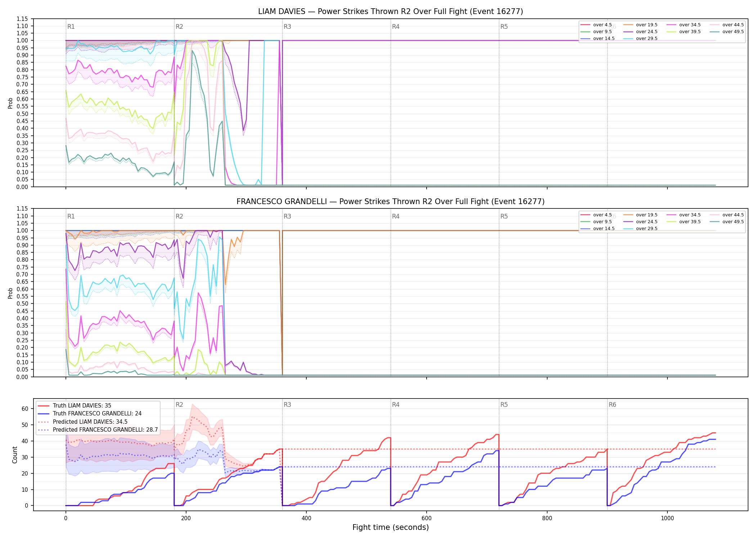Select 'Truth FRANCESCO GRANDELLI: 24' legend entry
Viewport: 756px width, 540px height.
(90, 414)
